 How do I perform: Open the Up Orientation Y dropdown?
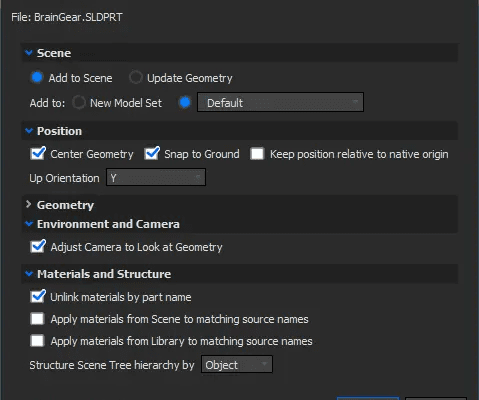tap(156, 177)
